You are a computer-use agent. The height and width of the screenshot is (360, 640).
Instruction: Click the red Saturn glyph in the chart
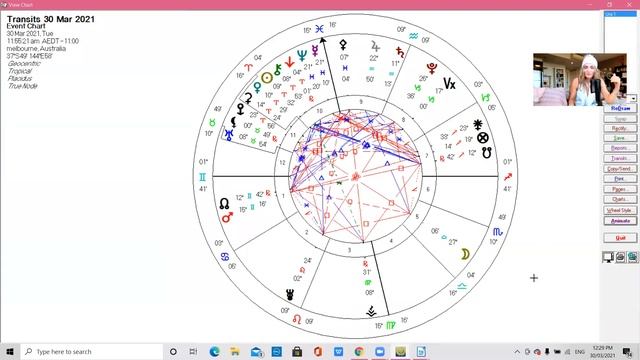click(400, 52)
